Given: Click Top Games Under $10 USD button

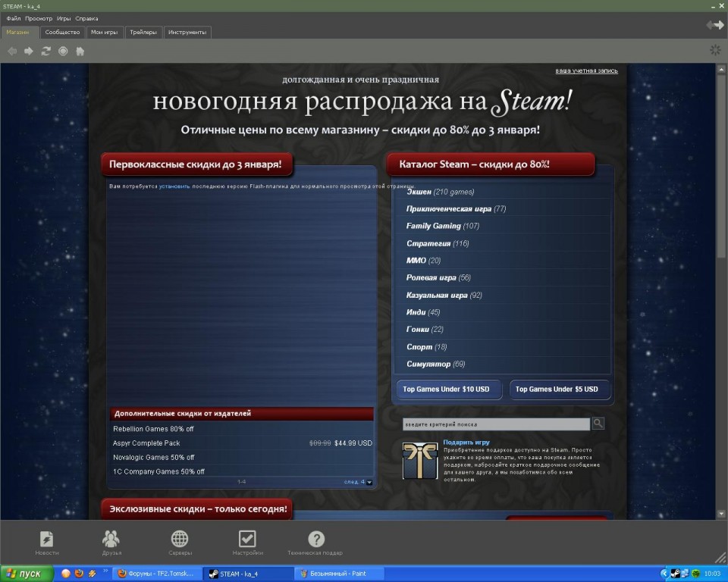Looking at the screenshot, I should (449, 390).
